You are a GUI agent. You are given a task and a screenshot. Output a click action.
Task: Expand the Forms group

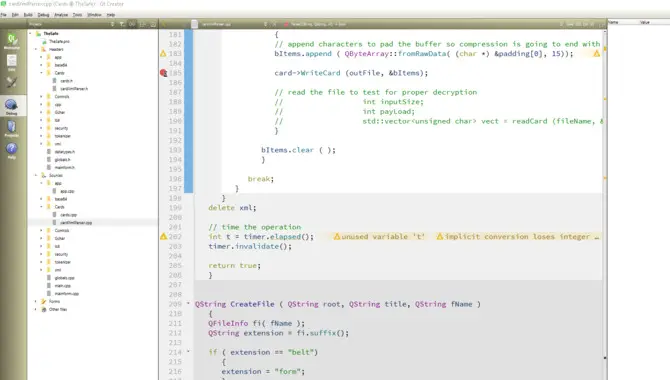pyautogui.click(x=36, y=301)
